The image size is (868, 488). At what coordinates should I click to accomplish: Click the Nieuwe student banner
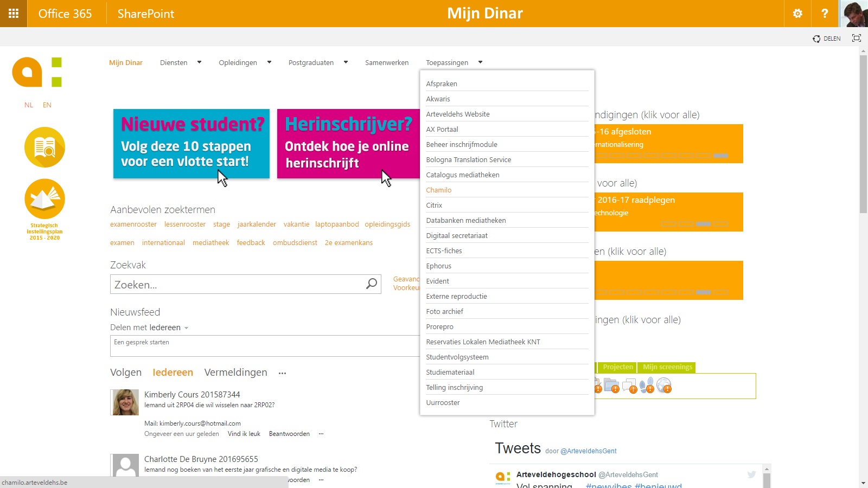[x=192, y=144]
